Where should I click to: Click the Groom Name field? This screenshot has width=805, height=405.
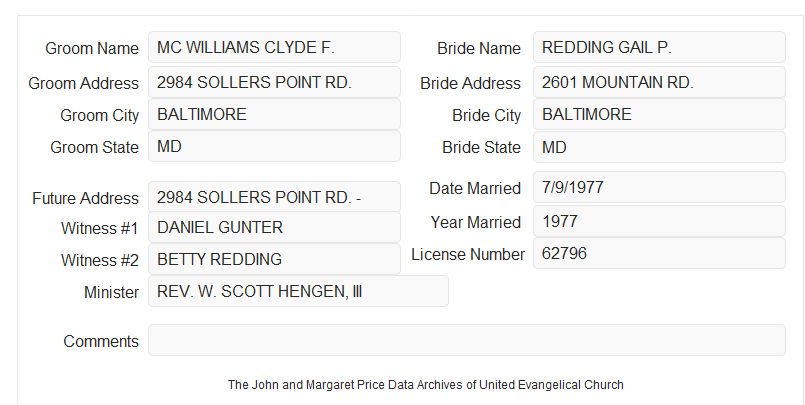point(274,47)
